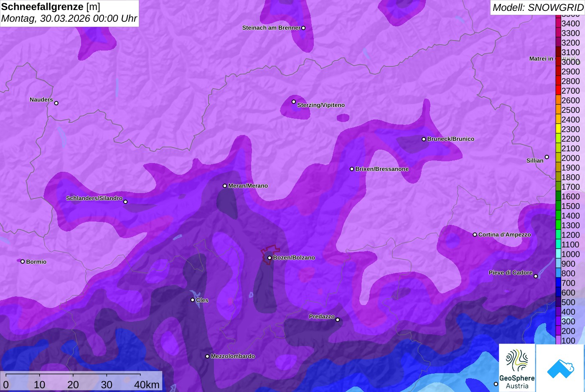Click the Sterzing/Vipiteno marker dot
Screen dimensions: 585x392
click(294, 102)
